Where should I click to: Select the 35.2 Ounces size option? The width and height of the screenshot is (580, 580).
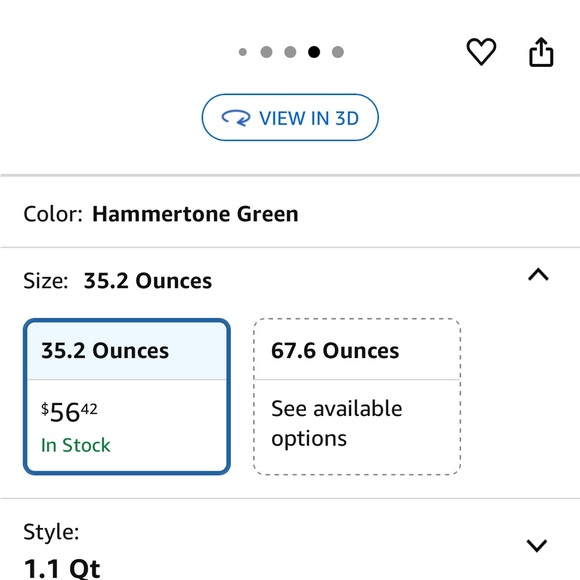(127, 397)
